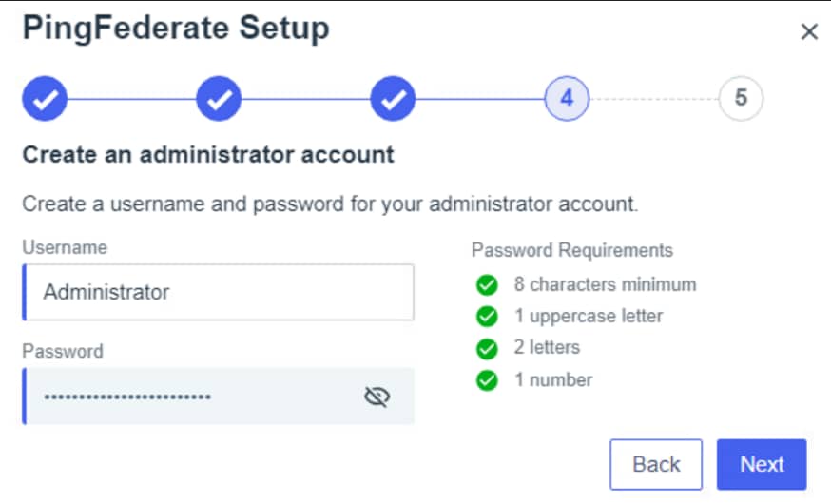Go back with the Back button
831x504 pixels.
656,464
